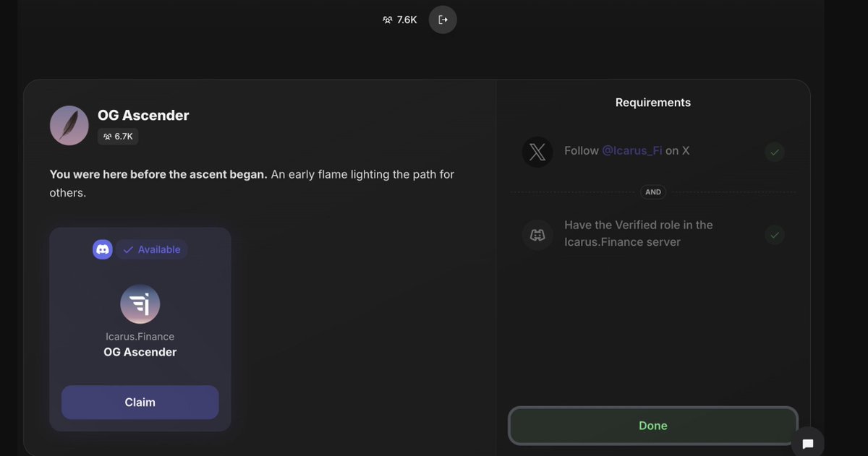
Task: Open the OG Ascender feather avatar
Action: point(69,125)
